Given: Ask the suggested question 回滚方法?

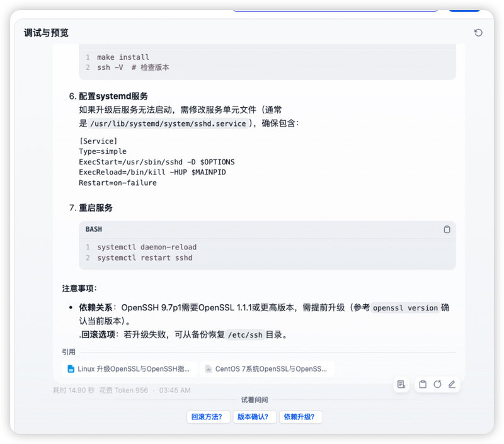Looking at the screenshot, I should (x=208, y=417).
